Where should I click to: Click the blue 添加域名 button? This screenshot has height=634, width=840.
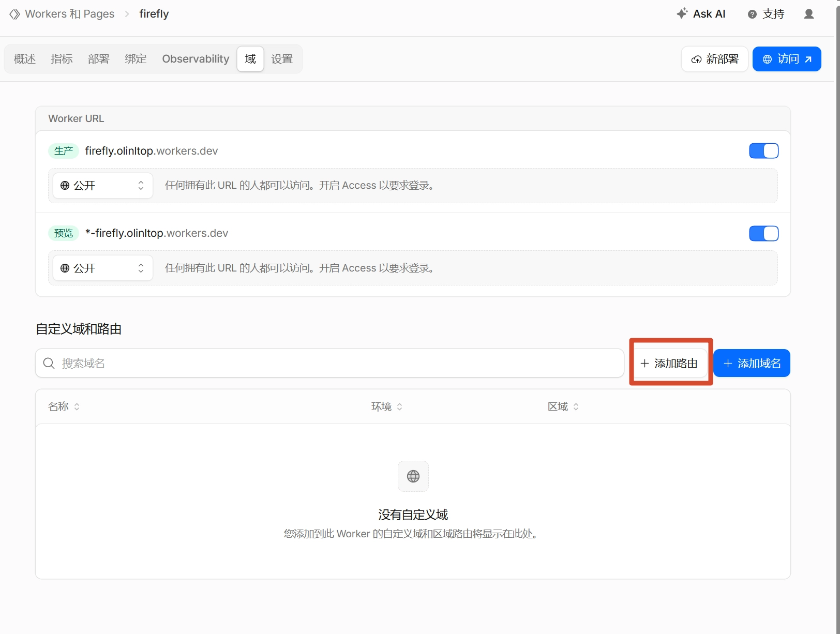[x=752, y=363]
